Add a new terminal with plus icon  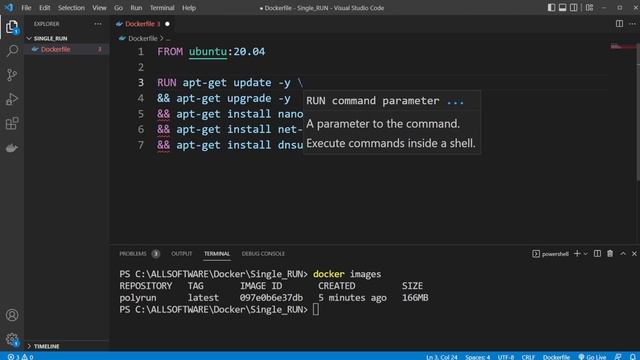pyautogui.click(x=577, y=253)
